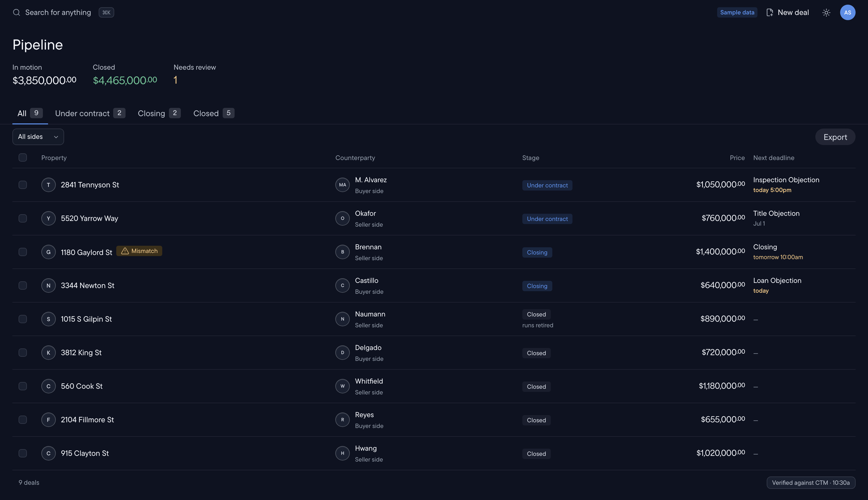This screenshot has height=500, width=868.
Task: Click the All sides chevron arrow
Action: coord(56,137)
